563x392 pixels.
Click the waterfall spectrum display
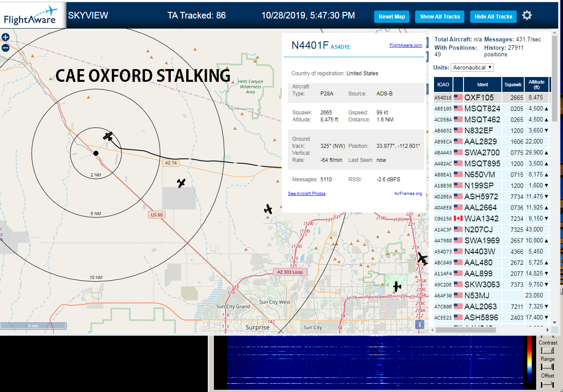tap(374, 363)
